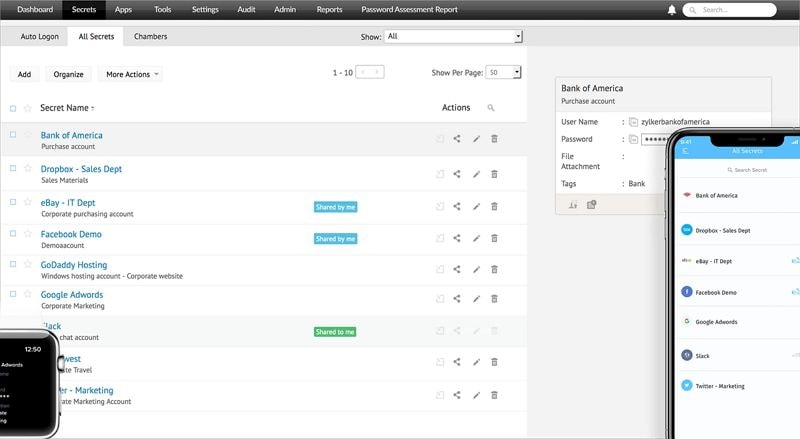This screenshot has height=439, width=800.
Task: Check the Dropbox - Sales Dept checkbox
Action: click(13, 168)
